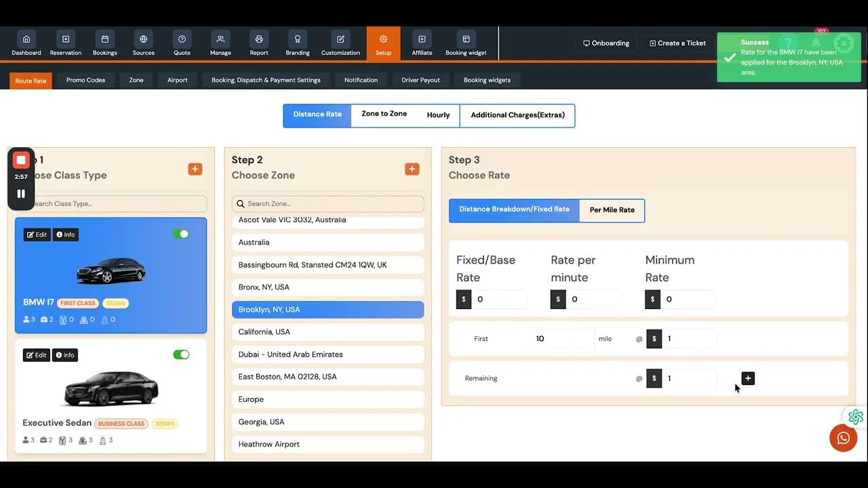Select the Australia zone
Screen dimensions: 868x488
tap(328, 242)
